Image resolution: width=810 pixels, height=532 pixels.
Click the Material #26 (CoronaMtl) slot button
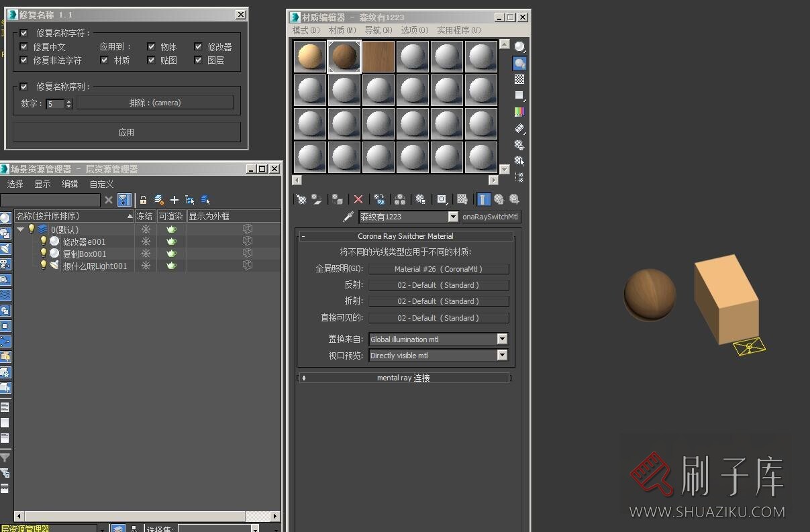tap(438, 269)
